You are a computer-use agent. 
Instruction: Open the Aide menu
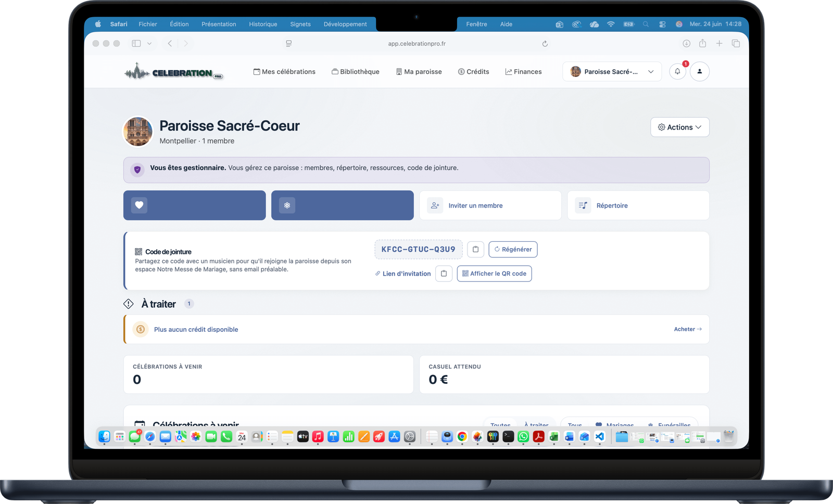click(506, 24)
